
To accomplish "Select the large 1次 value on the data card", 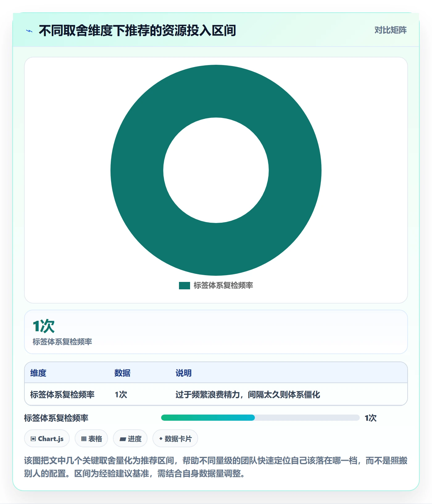I will 44,326.
